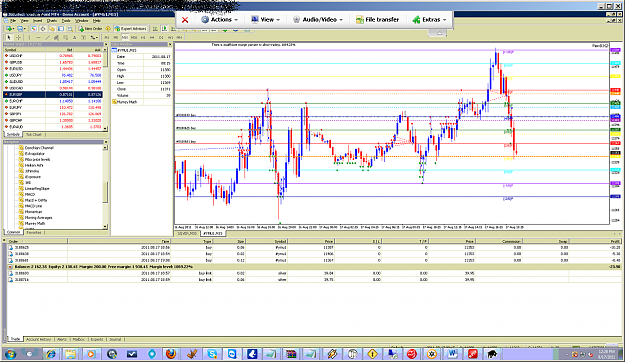Open Firefox from the Windows taskbar

[x=171, y=354]
